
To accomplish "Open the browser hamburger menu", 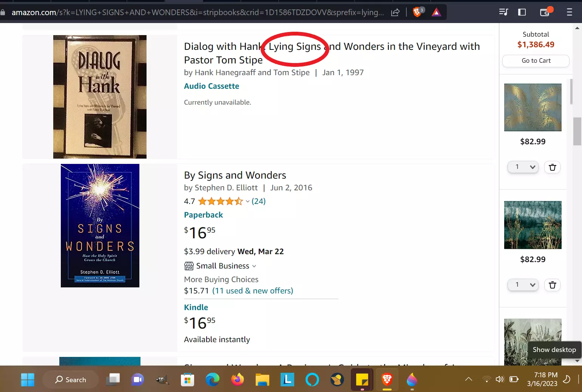I will click(569, 12).
